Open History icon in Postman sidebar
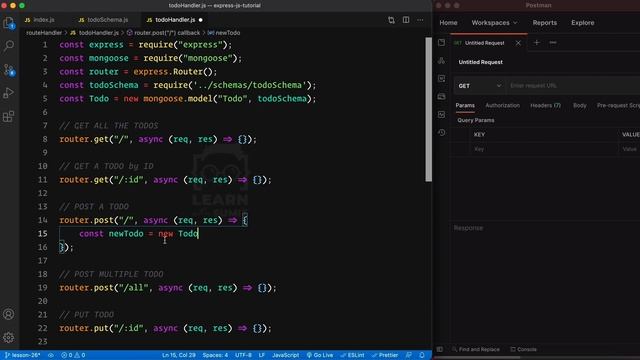Screen dimensions: 640x360 (x=442, y=132)
